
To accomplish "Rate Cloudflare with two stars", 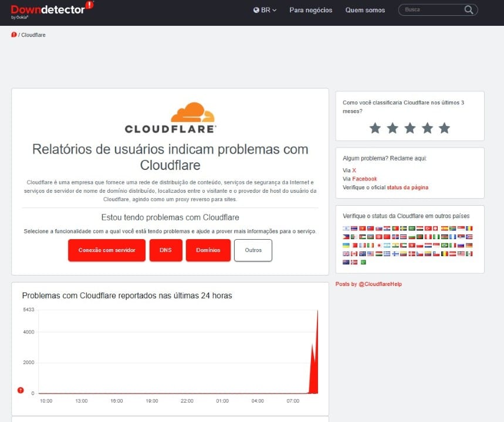I will coord(393,128).
